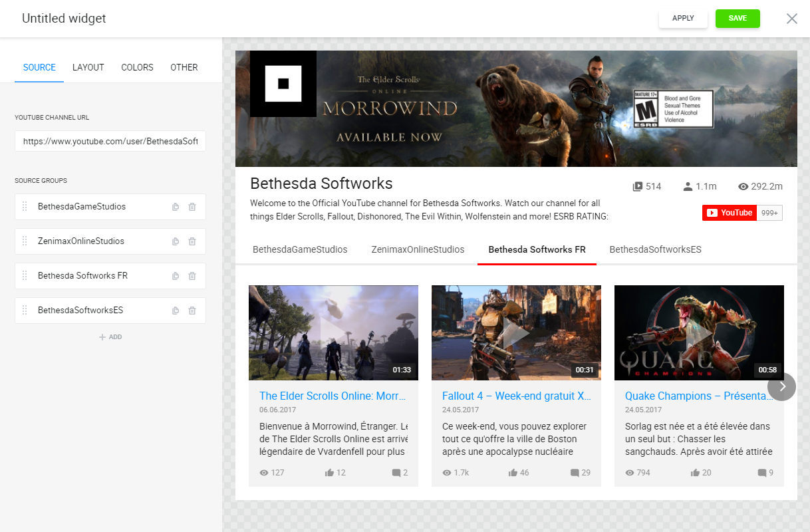Open the Quake Champions video title
The height and width of the screenshot is (532, 810).
point(698,396)
